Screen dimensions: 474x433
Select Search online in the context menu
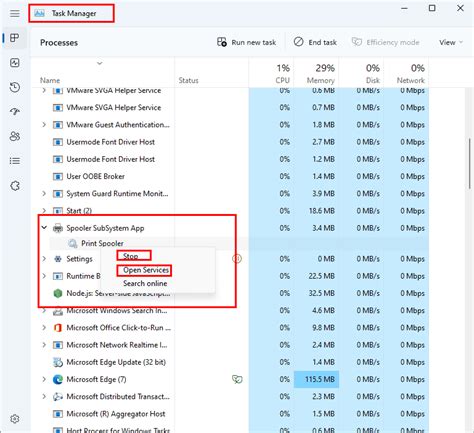point(145,283)
